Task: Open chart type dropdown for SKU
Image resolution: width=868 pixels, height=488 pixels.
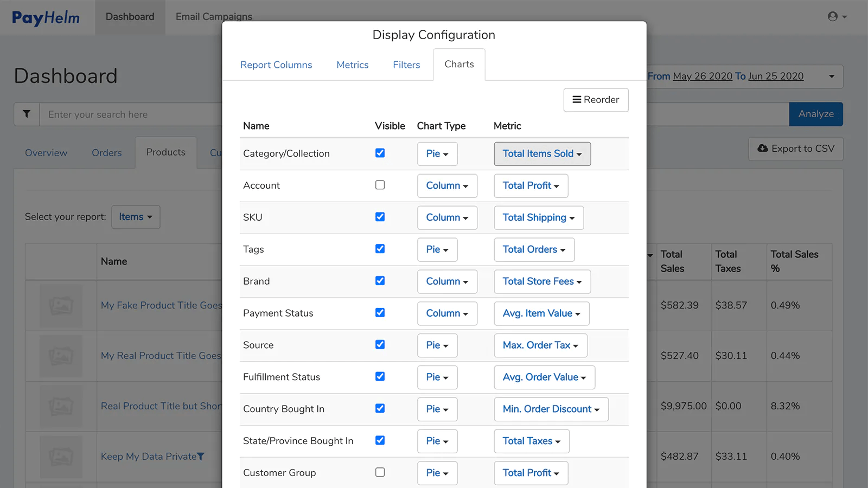Action: (x=447, y=217)
